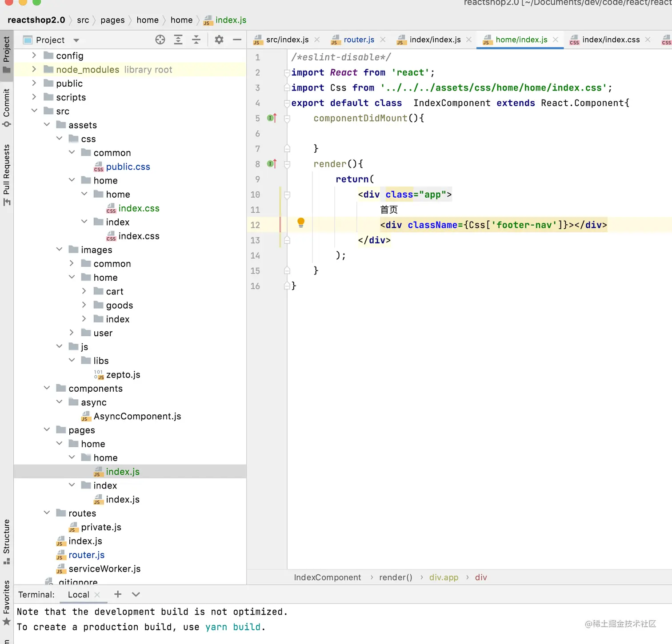This screenshot has width=672, height=644.
Task: Click the Collapse All icon in Project toolbar
Action: (x=196, y=40)
